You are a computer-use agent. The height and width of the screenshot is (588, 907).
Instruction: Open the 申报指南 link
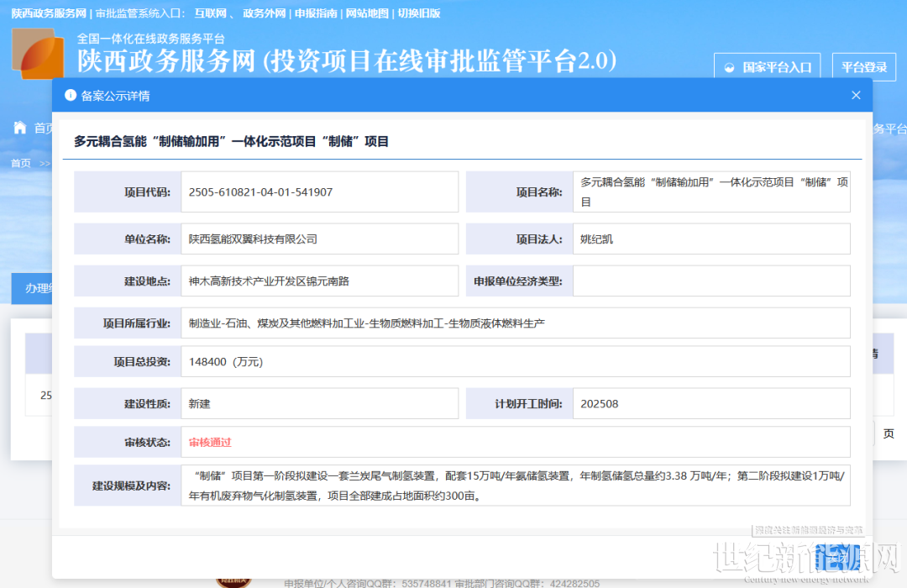[x=316, y=13]
